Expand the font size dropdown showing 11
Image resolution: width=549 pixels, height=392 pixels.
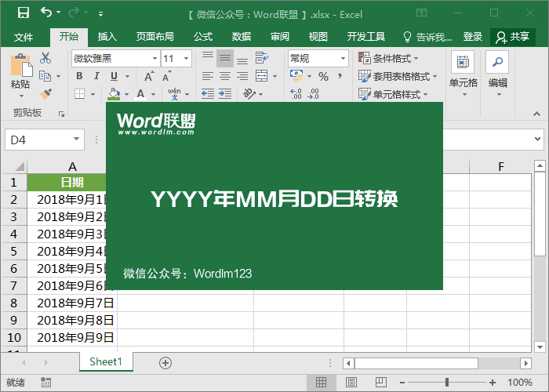coord(185,58)
